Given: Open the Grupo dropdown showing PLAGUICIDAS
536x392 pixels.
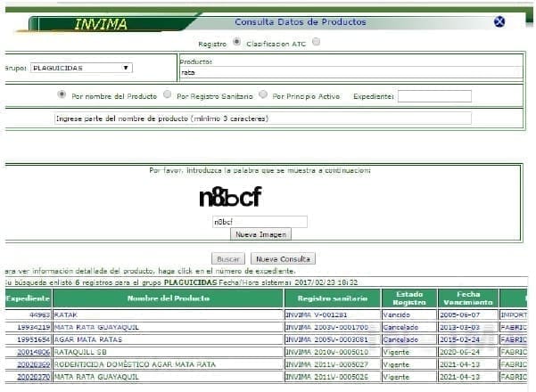Looking at the screenshot, I should [x=81, y=68].
